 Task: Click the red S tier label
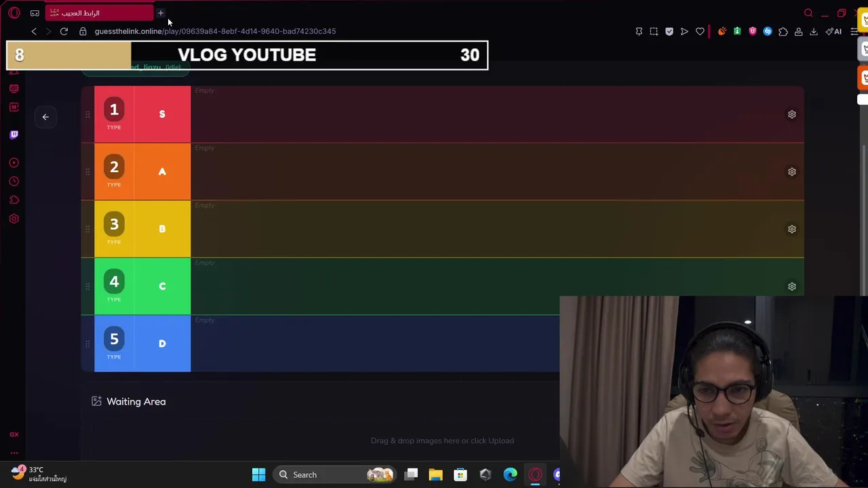click(162, 115)
